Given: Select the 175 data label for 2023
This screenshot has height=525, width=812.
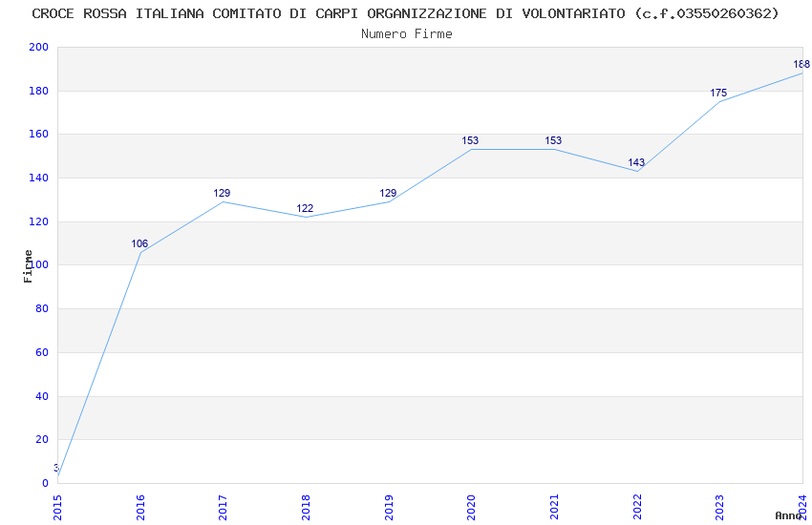Looking at the screenshot, I should [x=718, y=94].
